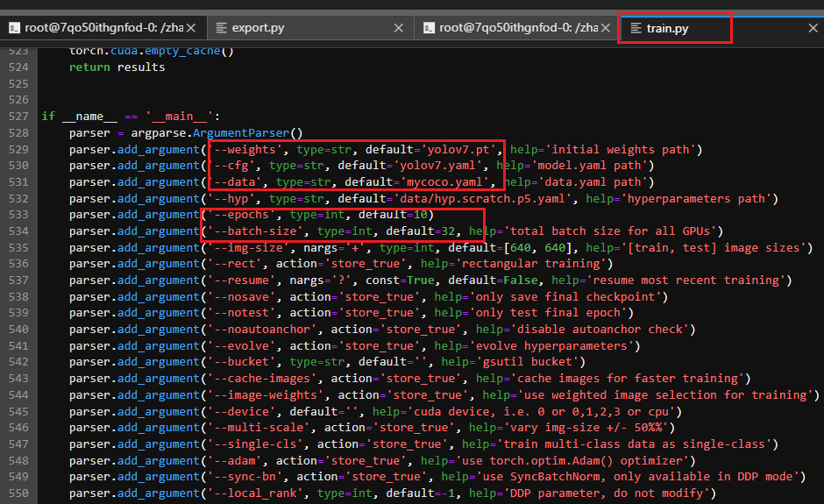Close the train.py tab
This screenshot has height=504, width=824.
click(813, 28)
